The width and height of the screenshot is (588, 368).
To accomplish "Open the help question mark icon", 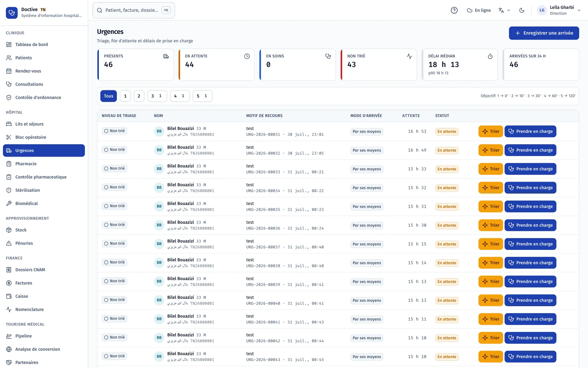I will click(x=454, y=10).
